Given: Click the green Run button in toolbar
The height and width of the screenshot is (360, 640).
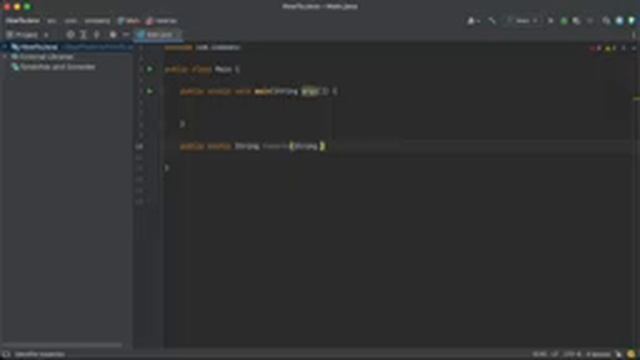Looking at the screenshot, I should tap(551, 20).
